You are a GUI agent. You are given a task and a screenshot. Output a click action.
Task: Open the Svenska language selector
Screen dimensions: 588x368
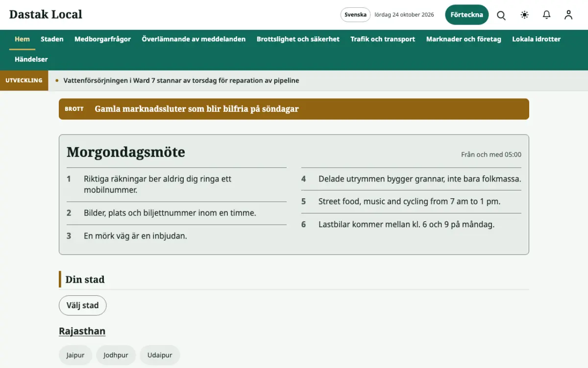355,15
